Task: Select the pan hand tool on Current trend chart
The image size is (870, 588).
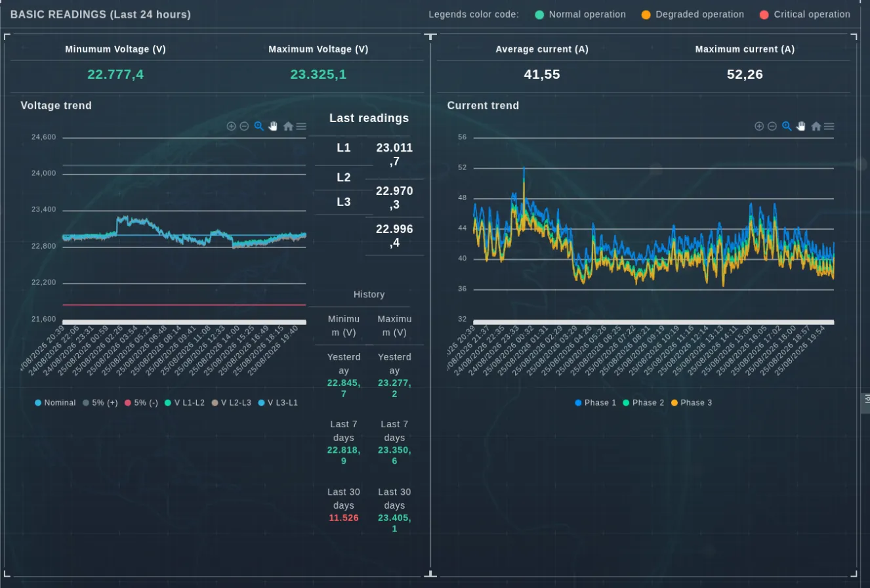Action: 801,126
